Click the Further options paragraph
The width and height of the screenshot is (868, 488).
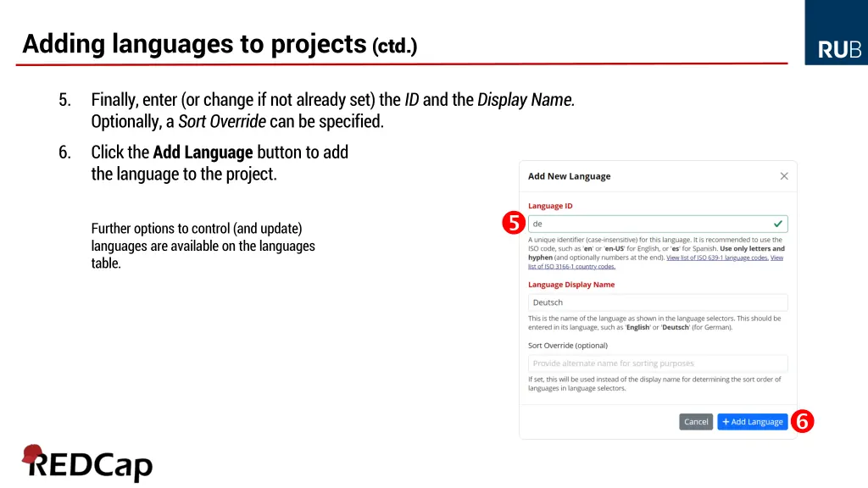(203, 246)
